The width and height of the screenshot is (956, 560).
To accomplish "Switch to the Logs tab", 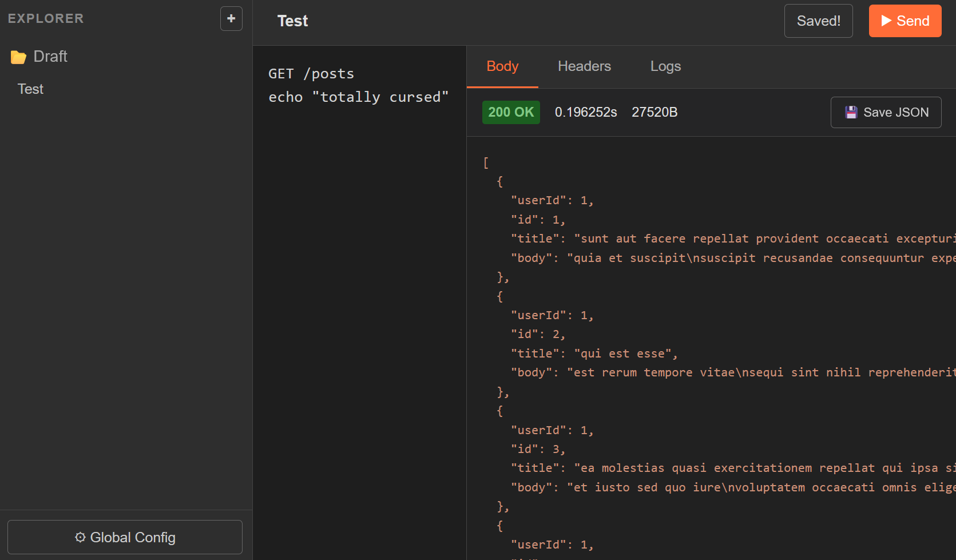I will click(665, 66).
